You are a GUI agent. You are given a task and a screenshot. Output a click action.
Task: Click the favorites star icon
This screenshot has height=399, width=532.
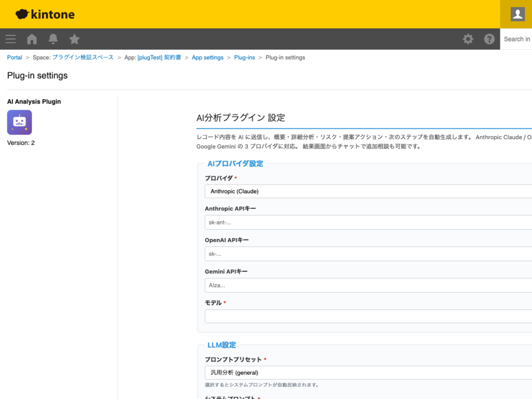point(74,39)
